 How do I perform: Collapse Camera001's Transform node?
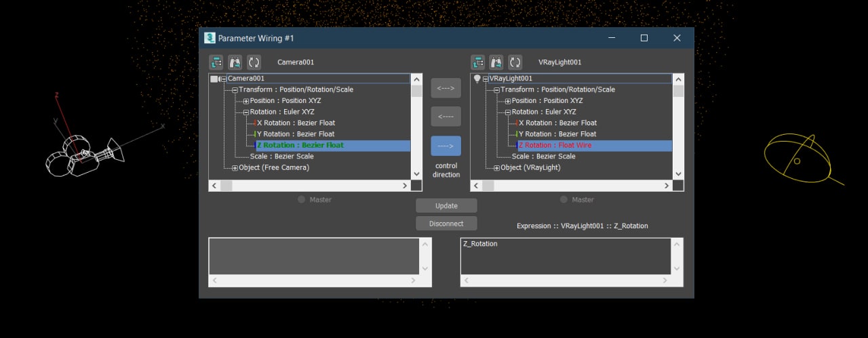pyautogui.click(x=235, y=89)
